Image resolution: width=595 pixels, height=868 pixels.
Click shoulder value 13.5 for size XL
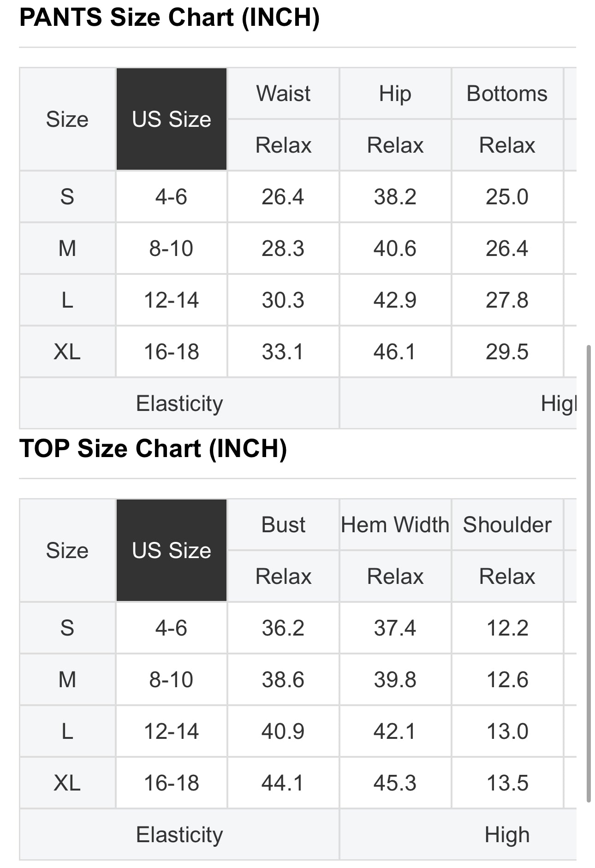[507, 783]
